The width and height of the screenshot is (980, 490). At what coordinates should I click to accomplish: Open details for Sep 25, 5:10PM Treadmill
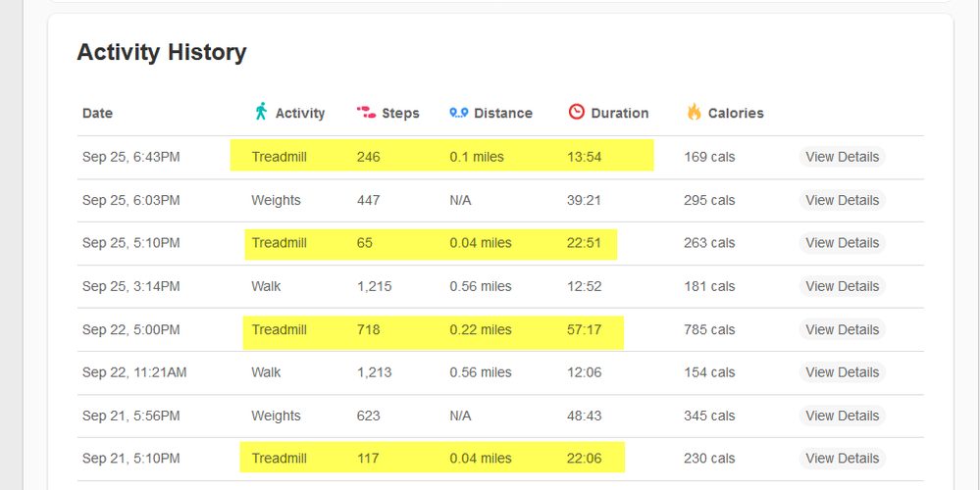[x=842, y=243]
